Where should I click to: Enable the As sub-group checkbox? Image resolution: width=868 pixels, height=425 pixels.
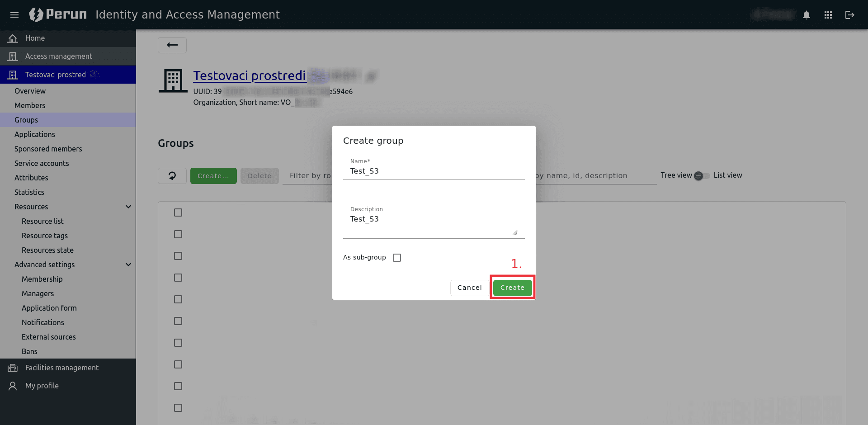tap(397, 258)
